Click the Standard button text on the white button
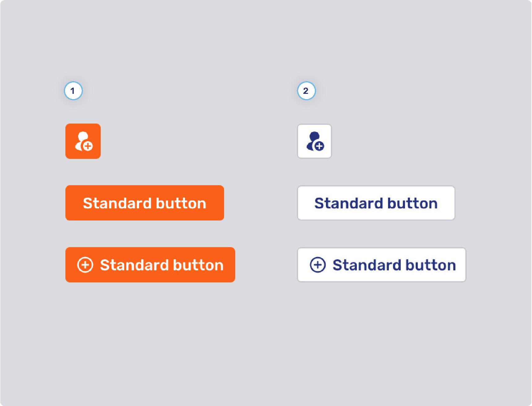Viewport: 532px width, 406px height. [x=376, y=203]
